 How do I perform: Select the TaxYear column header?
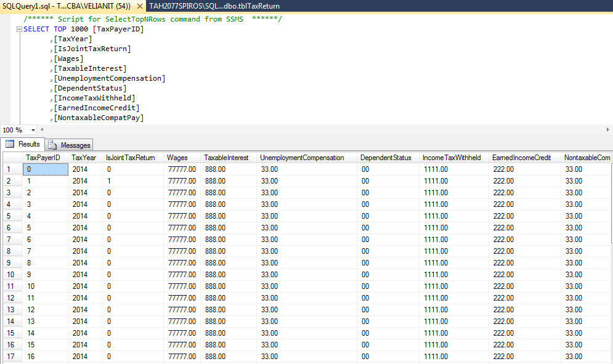click(x=85, y=158)
